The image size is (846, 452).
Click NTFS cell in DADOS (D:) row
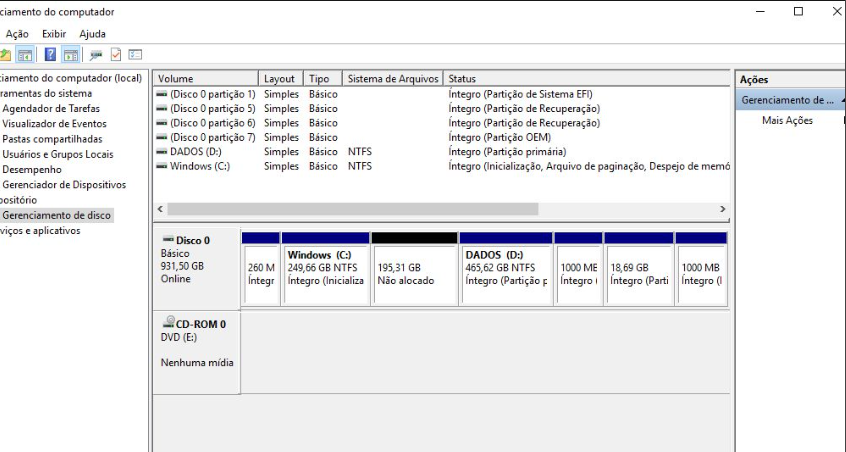coord(359,152)
